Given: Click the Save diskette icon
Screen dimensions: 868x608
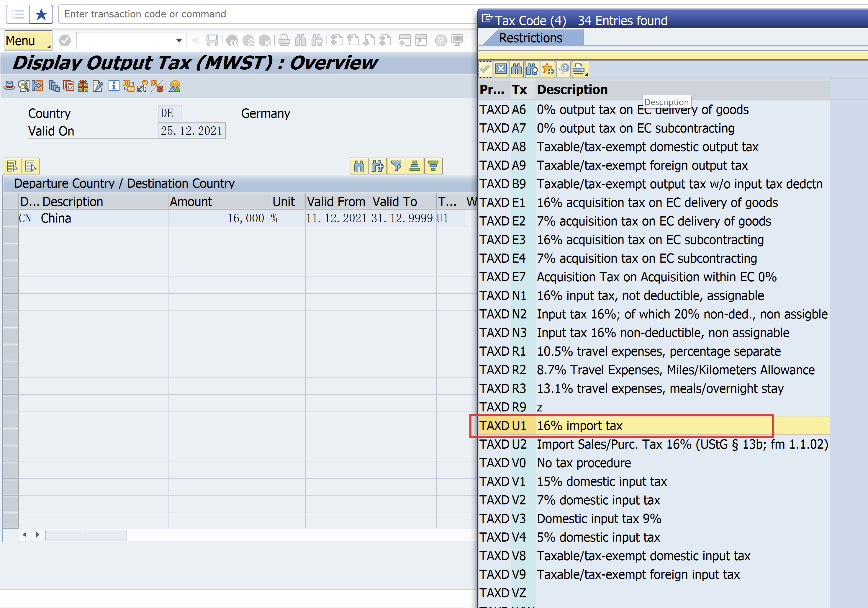Looking at the screenshot, I should pyautogui.click(x=212, y=40).
